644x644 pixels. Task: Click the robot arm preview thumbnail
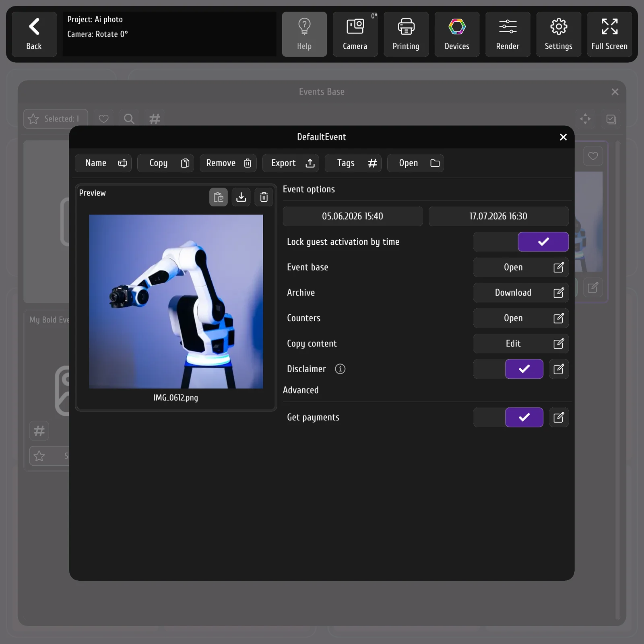point(176,301)
